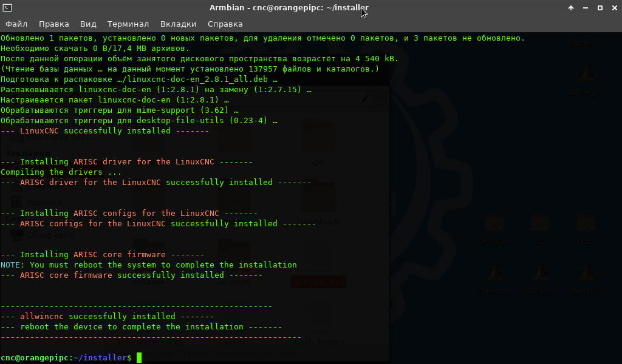Click the line starting 'Подготовка к распаковке'
This screenshot has height=364, width=622.
pyautogui.click(x=139, y=79)
